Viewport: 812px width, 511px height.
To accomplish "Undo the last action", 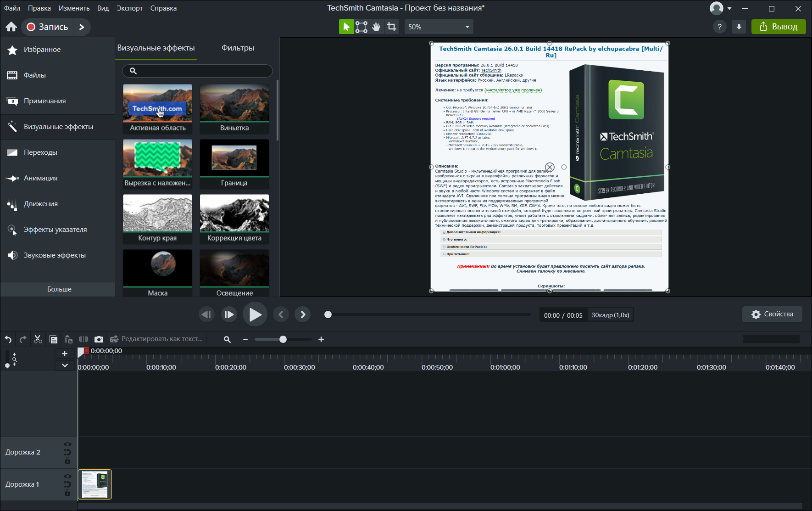I will point(8,340).
